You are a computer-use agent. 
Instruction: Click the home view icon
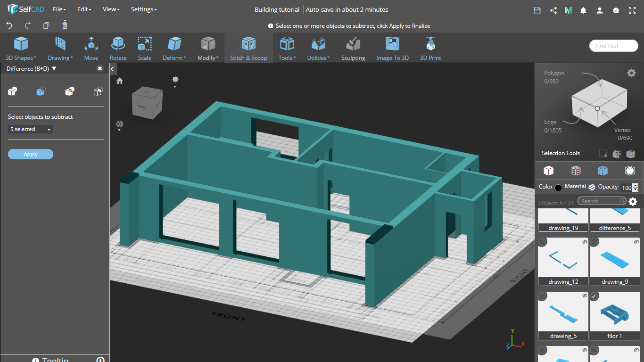click(x=120, y=81)
